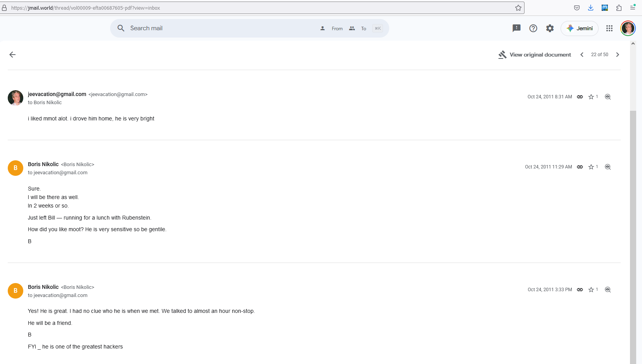Go back to the inbox with back arrow
The width and height of the screenshot is (642, 364).
click(12, 55)
